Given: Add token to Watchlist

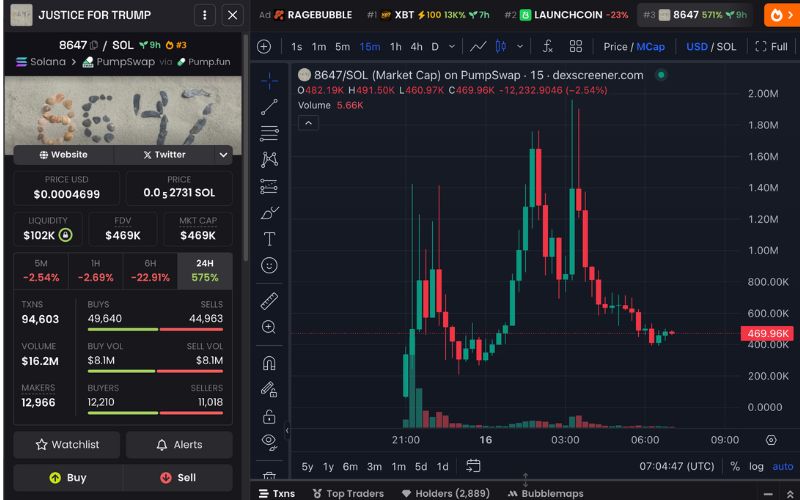Looking at the screenshot, I should point(67,445).
